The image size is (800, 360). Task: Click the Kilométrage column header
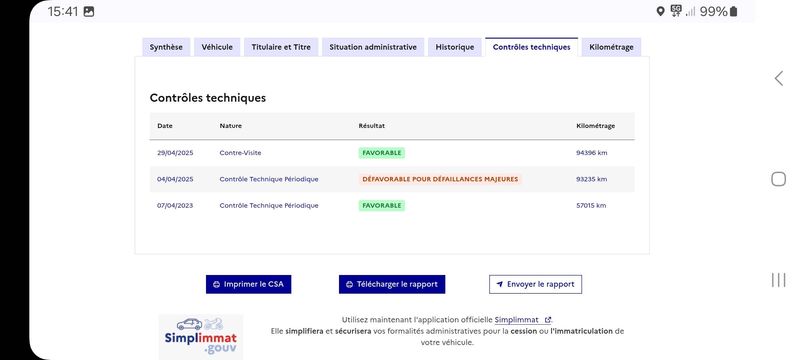click(x=595, y=126)
